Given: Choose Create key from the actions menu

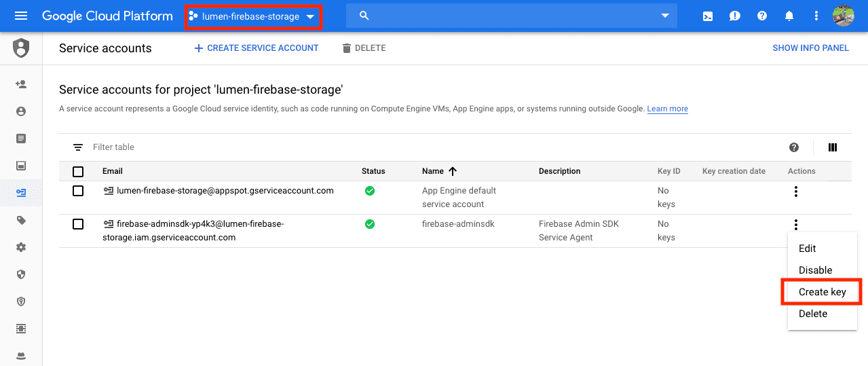Looking at the screenshot, I should point(822,292).
